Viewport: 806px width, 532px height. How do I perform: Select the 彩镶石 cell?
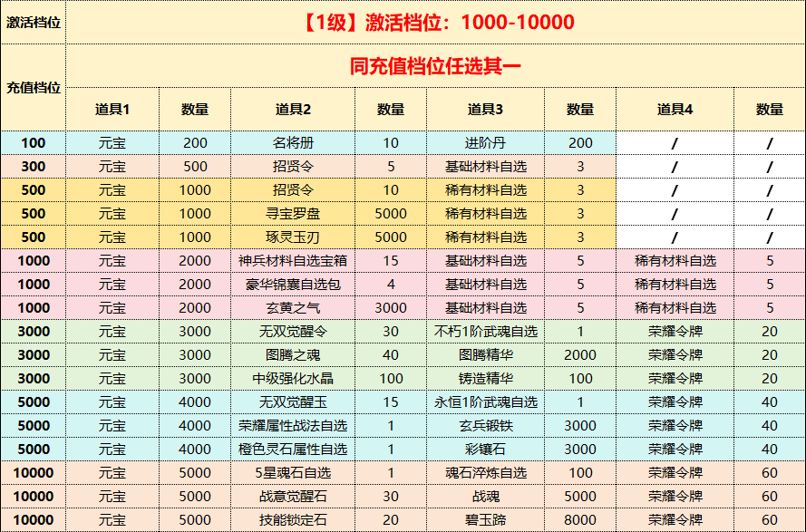tap(485, 450)
